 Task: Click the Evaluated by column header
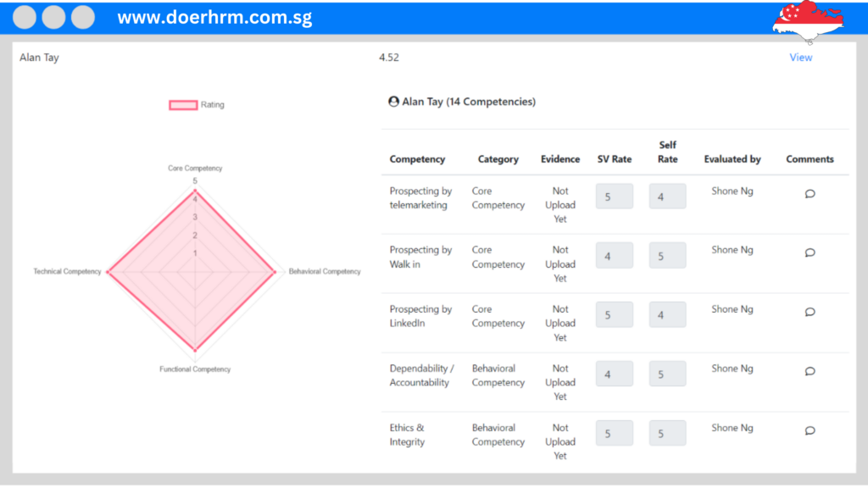coord(732,159)
